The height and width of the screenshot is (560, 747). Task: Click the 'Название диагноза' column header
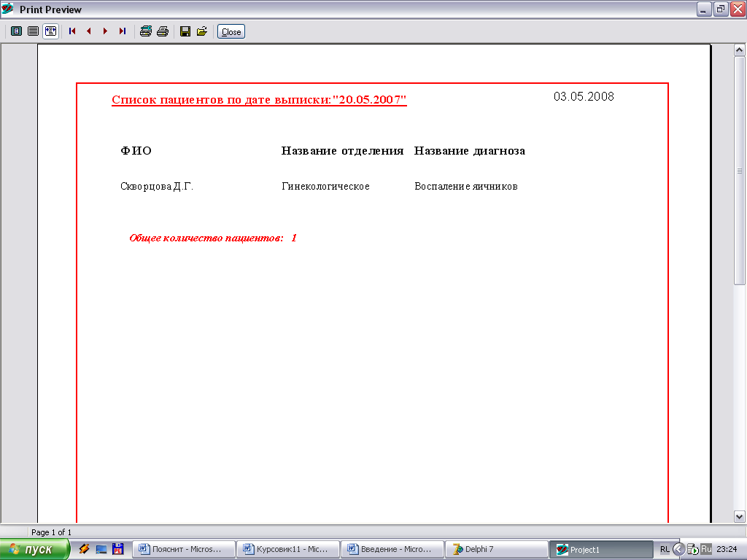pos(470,151)
